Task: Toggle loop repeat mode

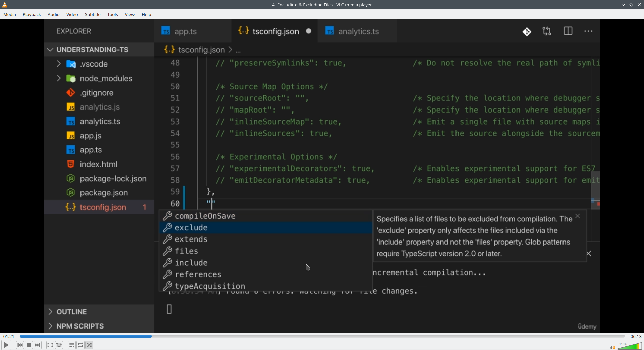Action: [x=80, y=345]
